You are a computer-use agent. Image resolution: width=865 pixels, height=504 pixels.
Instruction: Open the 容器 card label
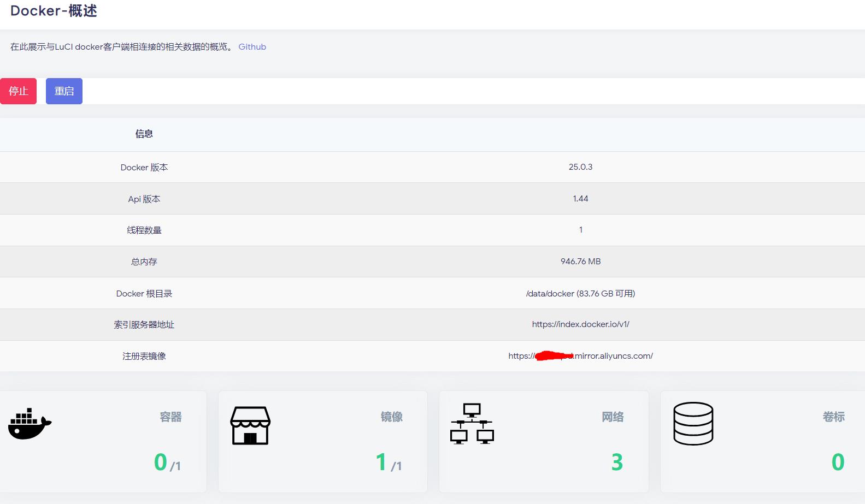click(x=170, y=417)
